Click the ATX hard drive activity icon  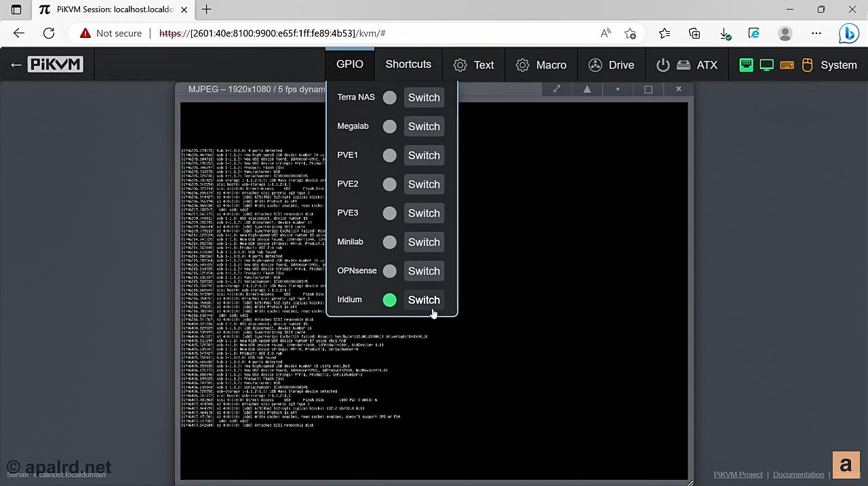684,65
